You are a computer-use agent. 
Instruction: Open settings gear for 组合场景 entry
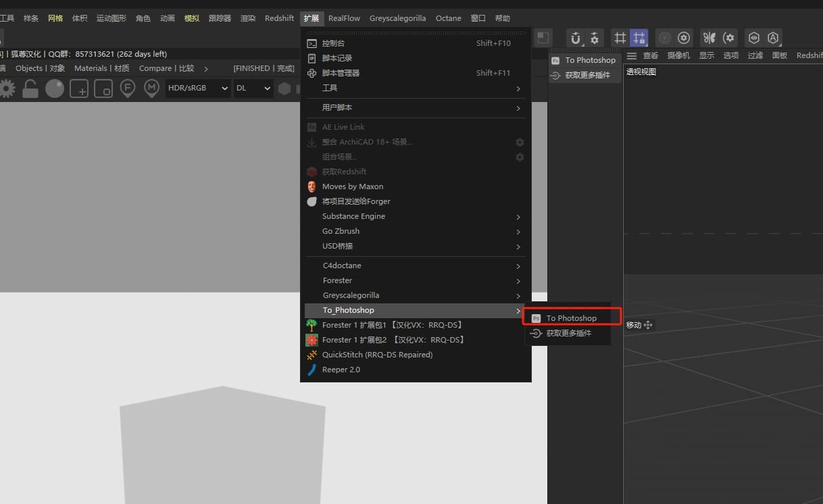pyautogui.click(x=520, y=157)
